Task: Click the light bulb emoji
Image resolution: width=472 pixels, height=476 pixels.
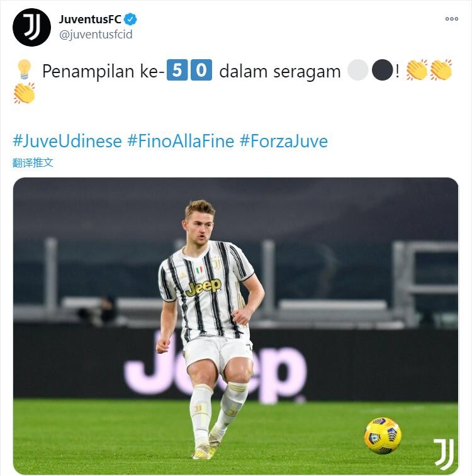Action: pos(25,69)
